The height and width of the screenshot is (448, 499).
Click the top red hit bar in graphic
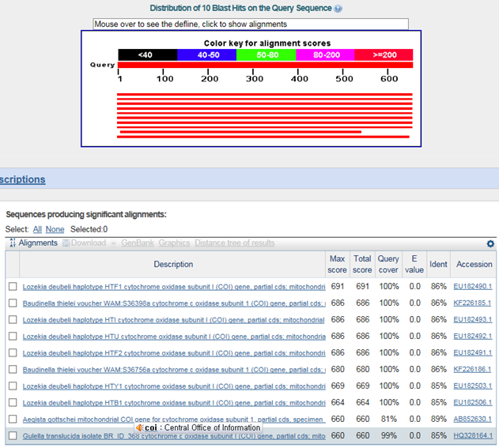tap(265, 95)
